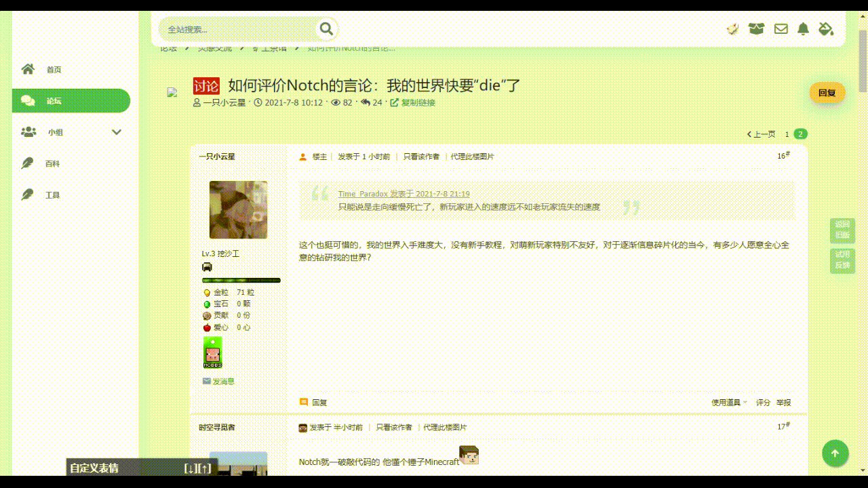Click the 讨论 red tag
This screenshot has width=868, height=488.
[x=206, y=86]
